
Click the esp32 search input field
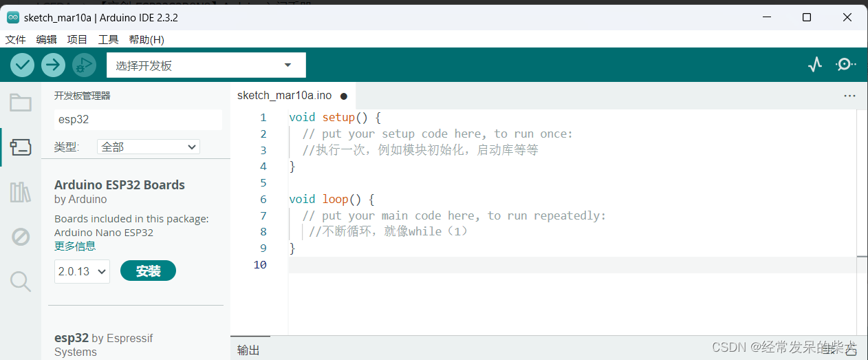click(x=138, y=119)
